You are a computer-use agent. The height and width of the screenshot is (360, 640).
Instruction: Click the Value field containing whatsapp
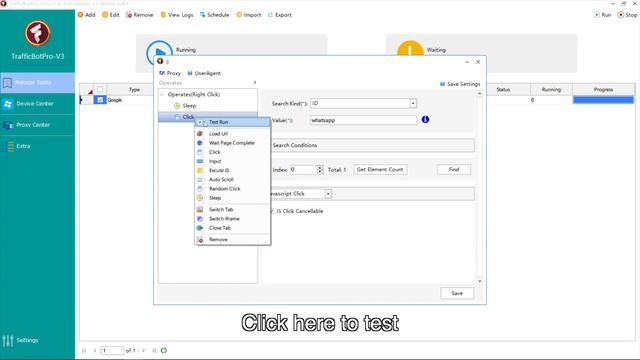[x=363, y=120]
